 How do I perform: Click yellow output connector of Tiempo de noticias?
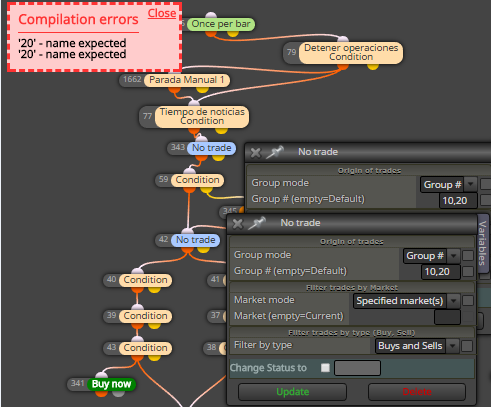221,130
